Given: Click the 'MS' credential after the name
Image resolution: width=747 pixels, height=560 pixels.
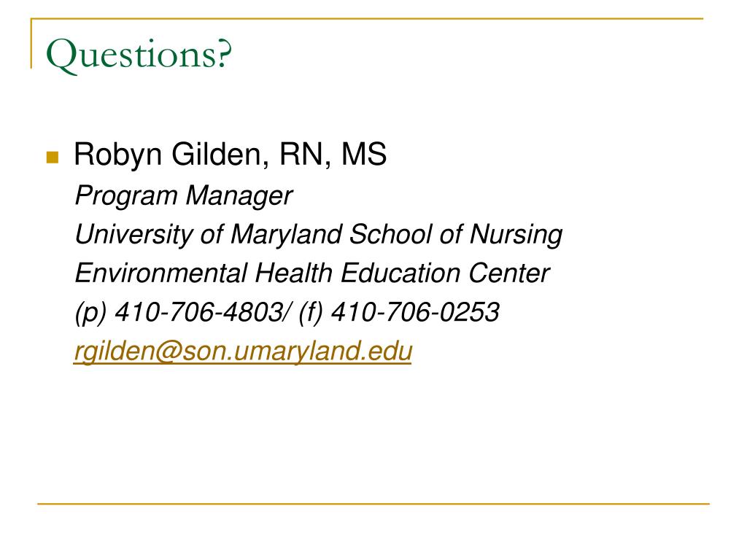Looking at the screenshot, I should click(364, 154).
